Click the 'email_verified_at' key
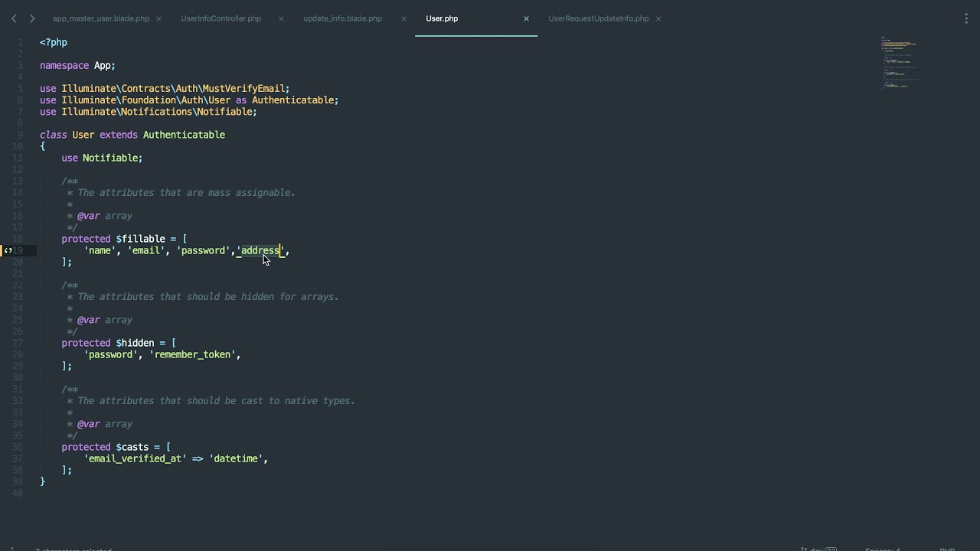 (x=135, y=458)
